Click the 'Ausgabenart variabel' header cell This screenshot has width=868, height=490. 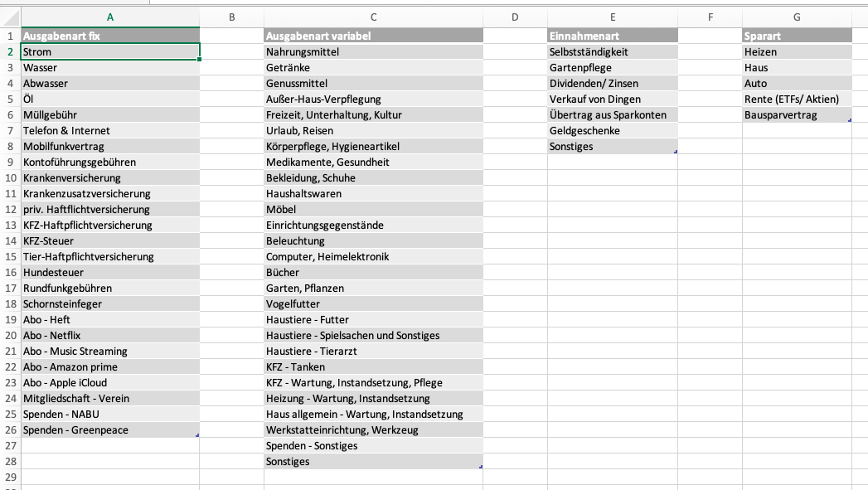coord(374,36)
